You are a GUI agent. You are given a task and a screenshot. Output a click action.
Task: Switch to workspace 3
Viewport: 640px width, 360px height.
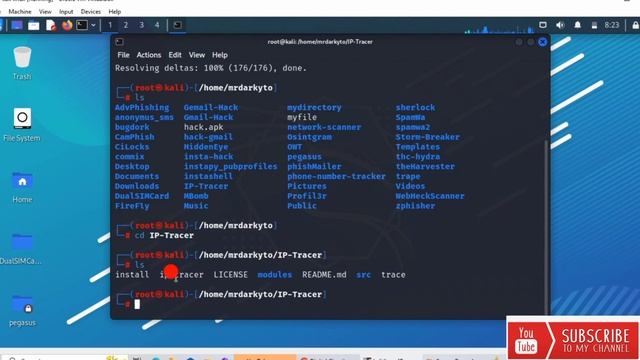[x=141, y=25]
